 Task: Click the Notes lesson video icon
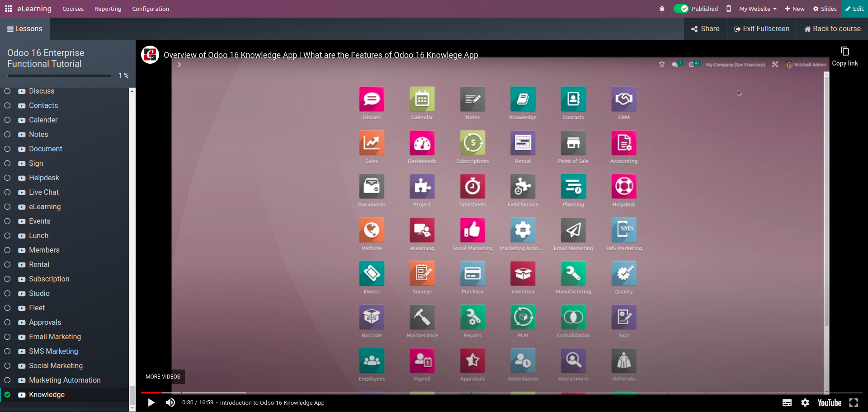(22, 135)
